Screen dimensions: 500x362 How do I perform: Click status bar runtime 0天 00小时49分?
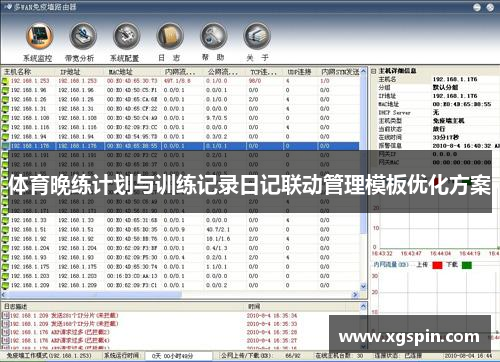pos(172,356)
